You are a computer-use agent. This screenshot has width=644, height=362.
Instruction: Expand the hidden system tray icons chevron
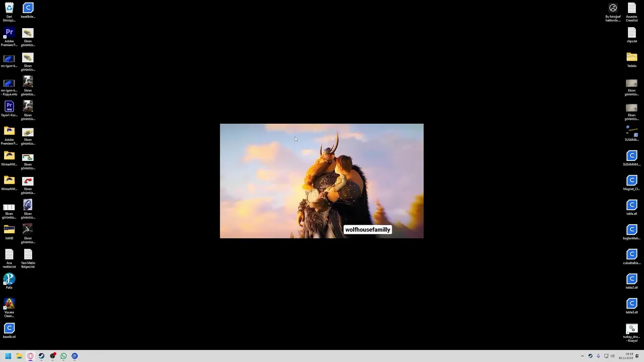point(582,356)
